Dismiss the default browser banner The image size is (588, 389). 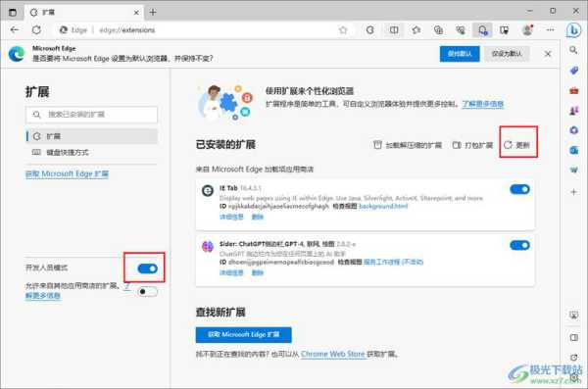pos(548,54)
